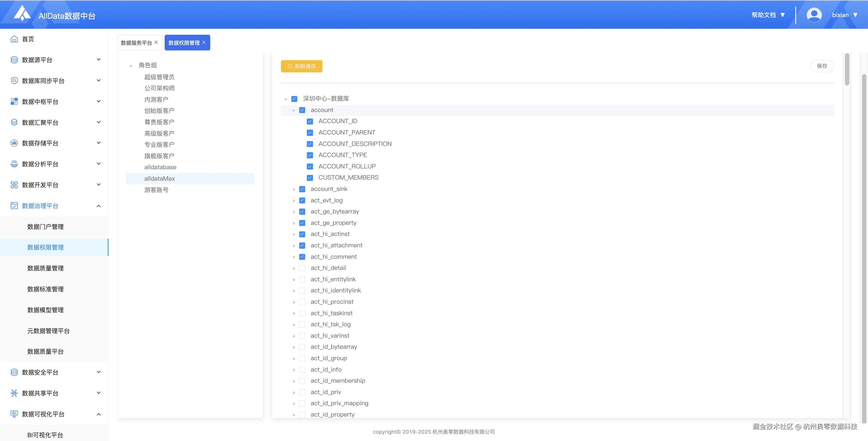Select the 超级管理员 role
868x441 pixels.
pos(159,77)
